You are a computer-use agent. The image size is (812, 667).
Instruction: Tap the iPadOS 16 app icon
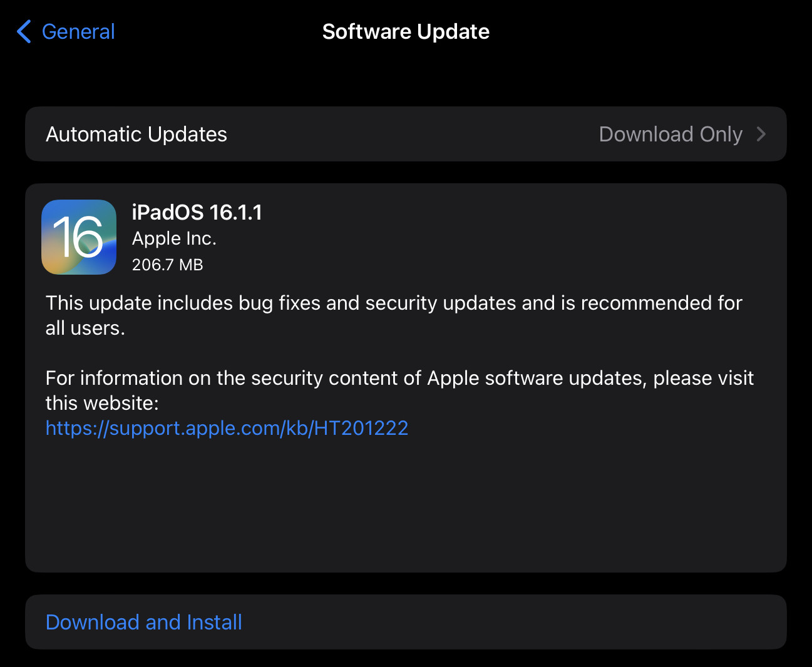point(79,237)
